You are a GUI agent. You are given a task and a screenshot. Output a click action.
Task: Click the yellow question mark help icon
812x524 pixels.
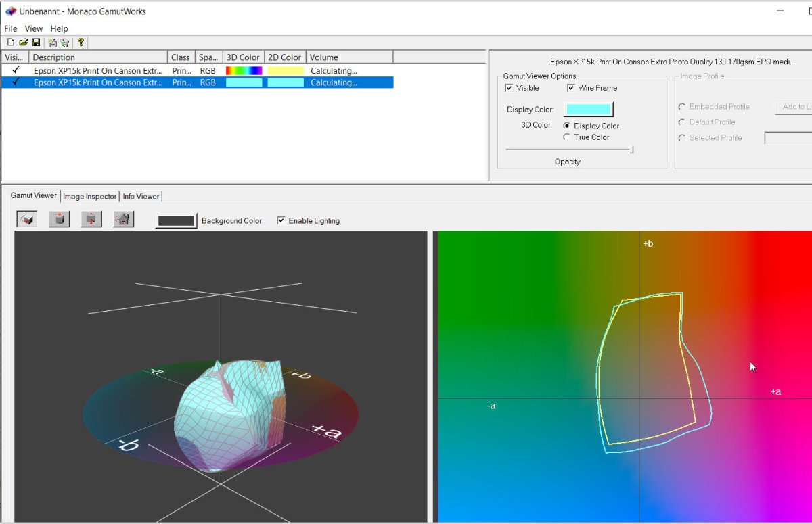[x=81, y=43]
